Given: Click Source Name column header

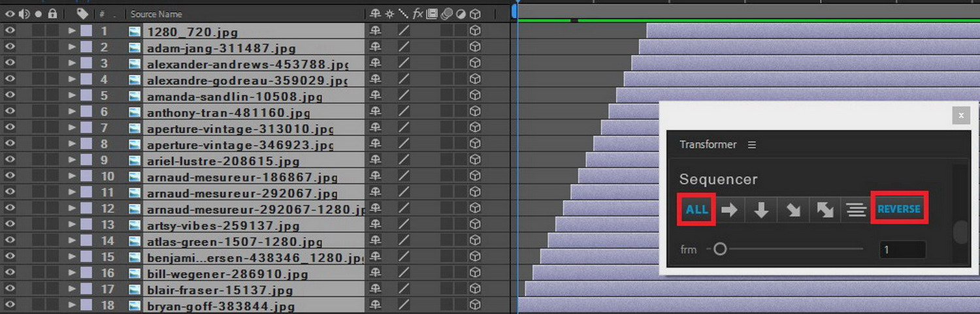Looking at the screenshot, I should click(x=156, y=14).
